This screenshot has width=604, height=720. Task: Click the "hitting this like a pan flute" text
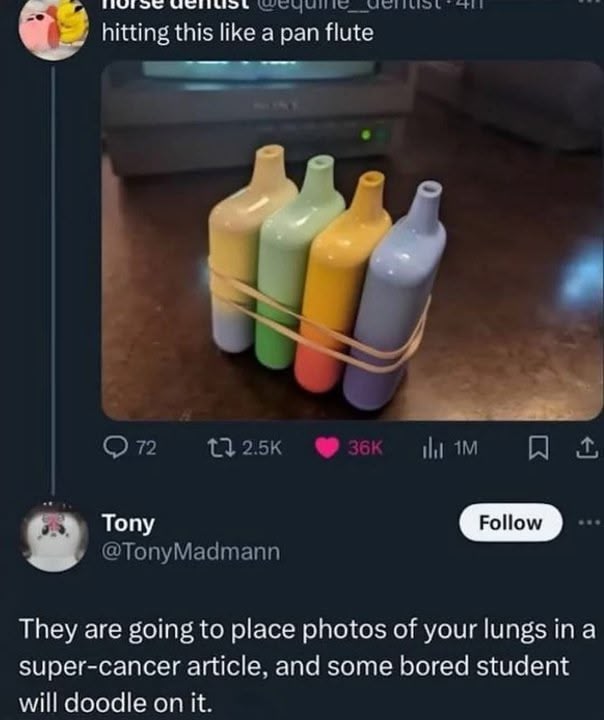click(x=237, y=33)
